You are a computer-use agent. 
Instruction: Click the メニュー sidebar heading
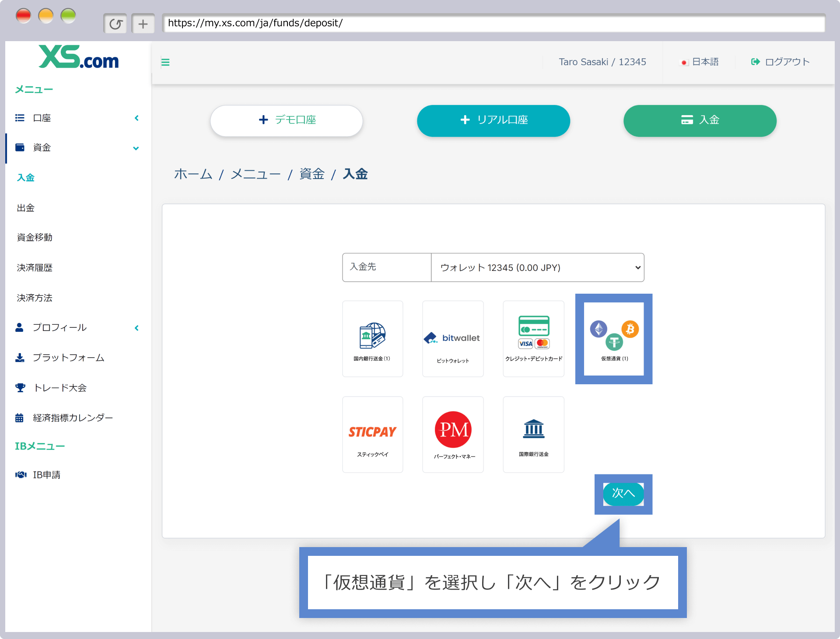(34, 89)
